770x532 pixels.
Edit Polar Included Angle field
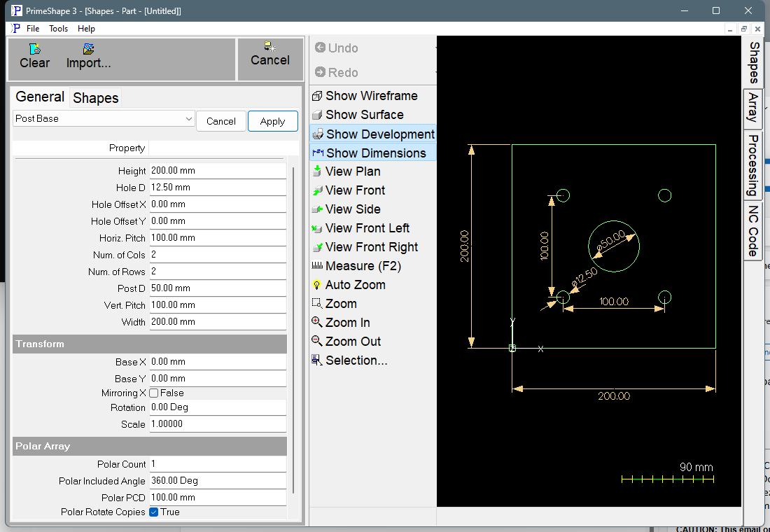[218, 480]
